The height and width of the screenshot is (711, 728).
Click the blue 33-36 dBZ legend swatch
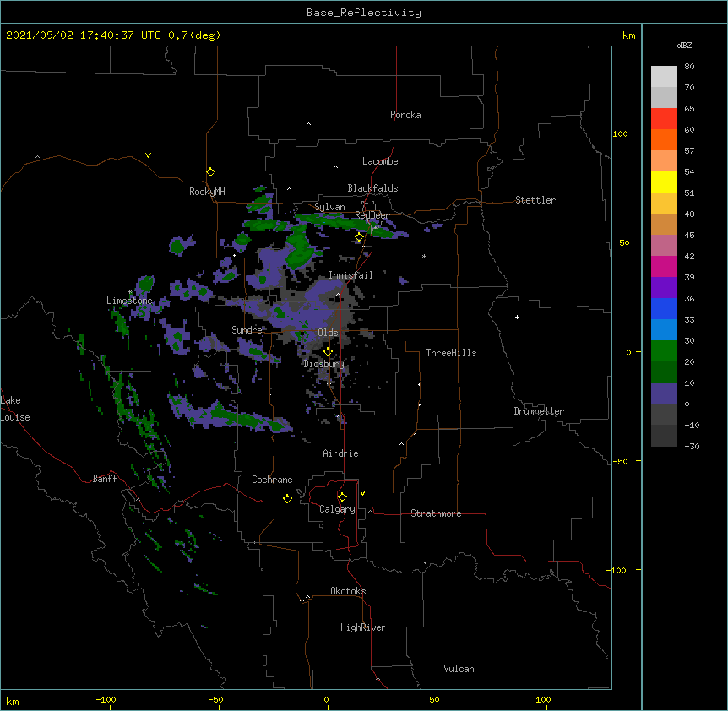click(664, 308)
